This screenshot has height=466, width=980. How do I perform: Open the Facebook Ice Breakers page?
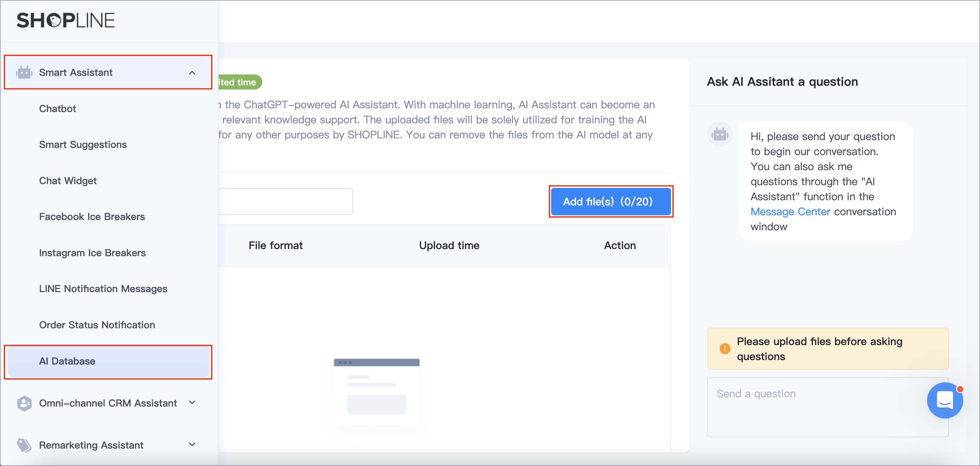(x=92, y=216)
